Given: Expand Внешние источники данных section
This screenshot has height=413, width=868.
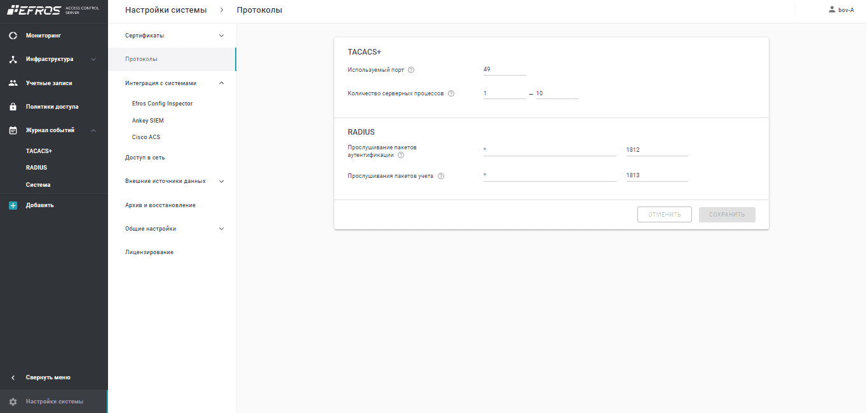Looking at the screenshot, I should (x=221, y=181).
